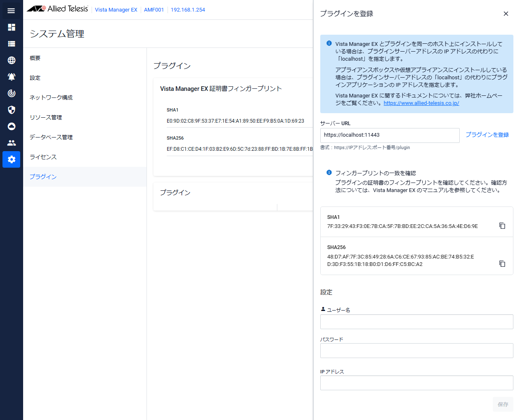Select 概要 in system management menu

(x=85, y=58)
